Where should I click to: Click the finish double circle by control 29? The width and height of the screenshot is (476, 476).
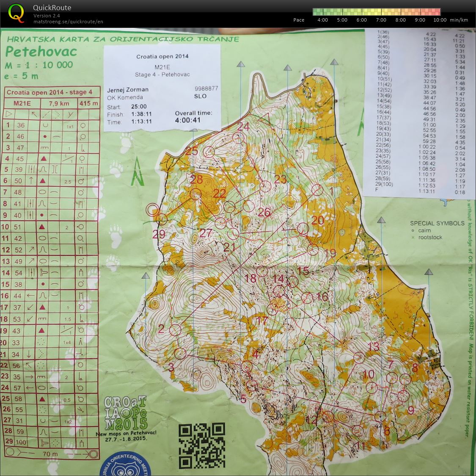pos(153,210)
